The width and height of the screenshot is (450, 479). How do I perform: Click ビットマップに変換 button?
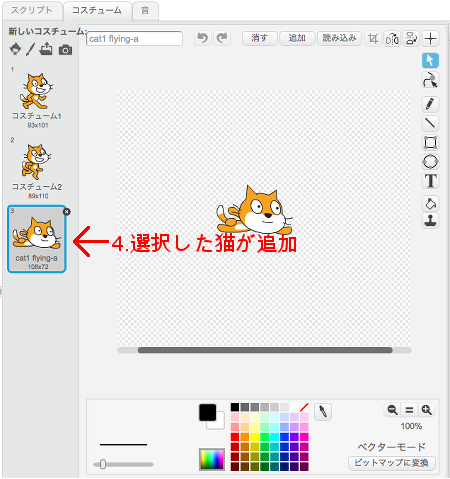coord(392,463)
